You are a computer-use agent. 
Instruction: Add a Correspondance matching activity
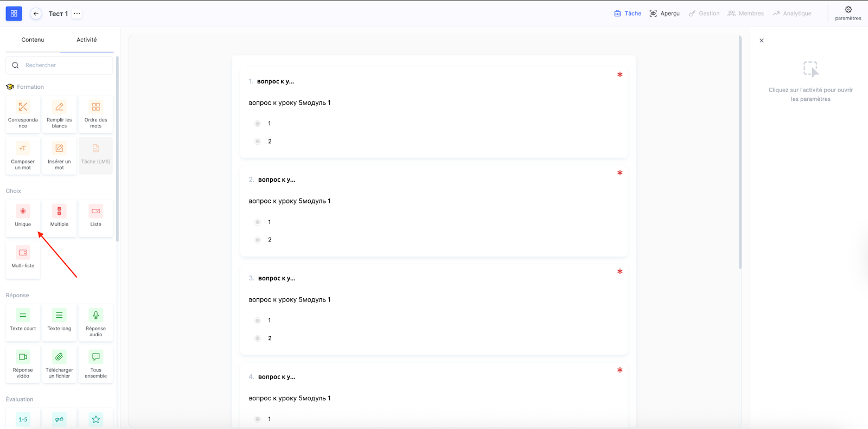click(23, 114)
